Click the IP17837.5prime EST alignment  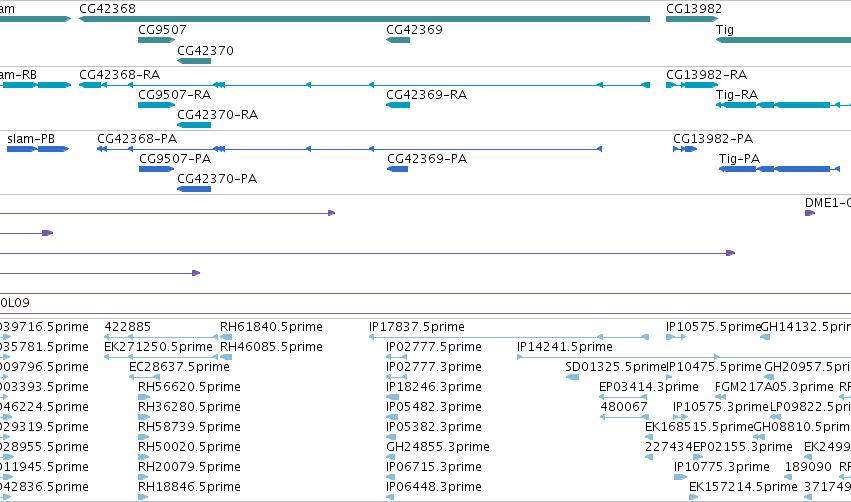pyautogui.click(x=509, y=337)
